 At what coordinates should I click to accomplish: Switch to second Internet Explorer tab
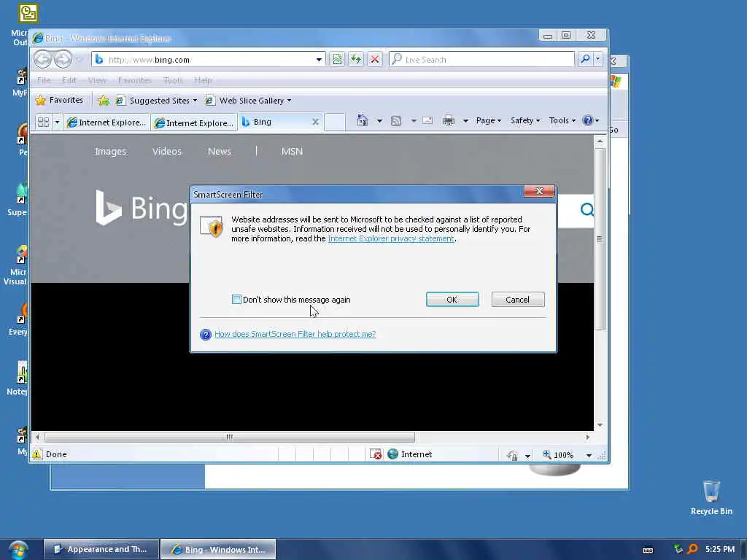194,122
